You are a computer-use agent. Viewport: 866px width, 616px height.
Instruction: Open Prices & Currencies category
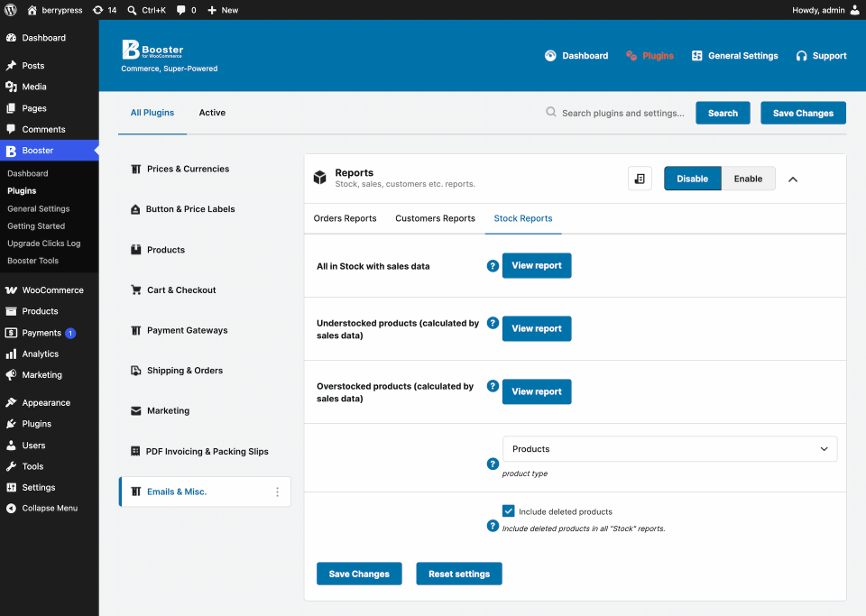click(x=205, y=169)
